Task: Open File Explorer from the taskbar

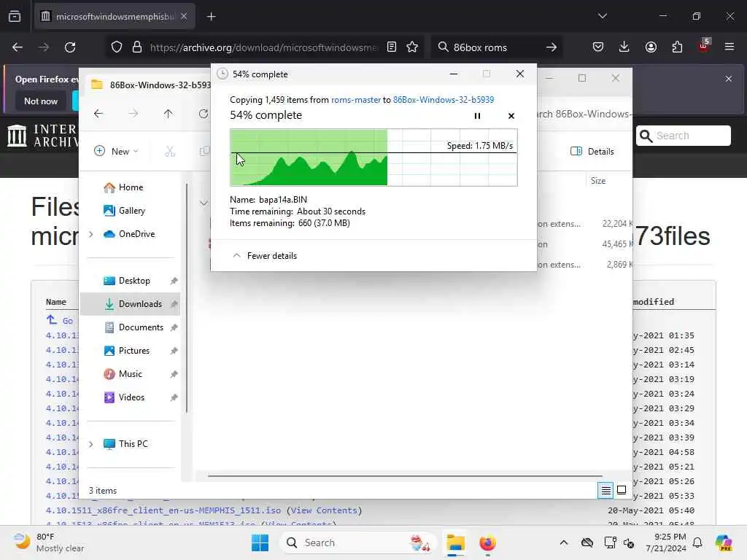Action: tap(455, 542)
